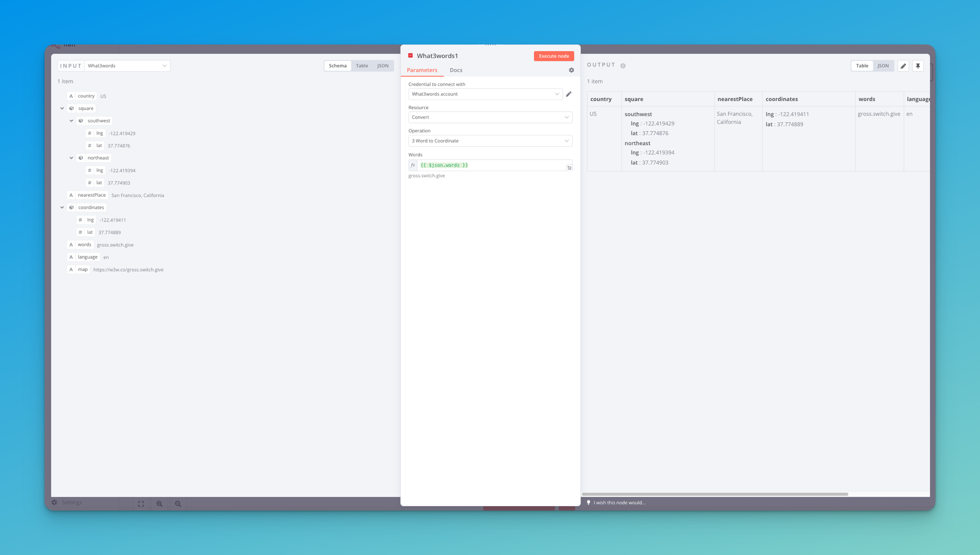Select the Parameters tab

click(x=422, y=70)
